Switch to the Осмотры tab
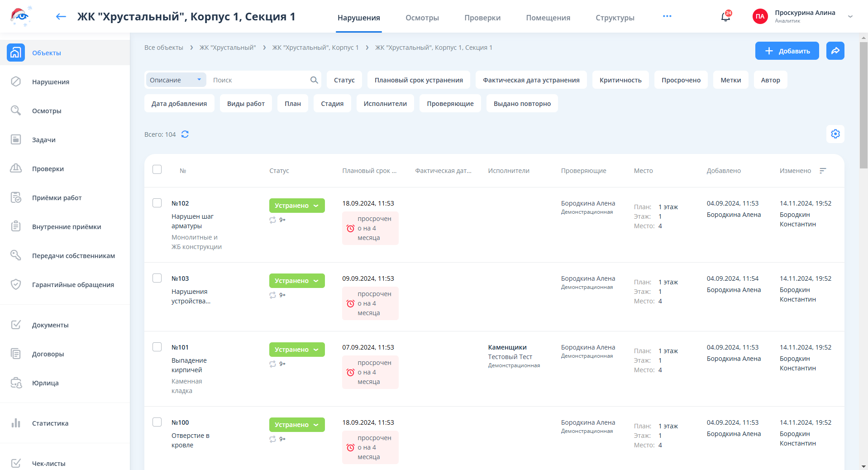 [422, 18]
